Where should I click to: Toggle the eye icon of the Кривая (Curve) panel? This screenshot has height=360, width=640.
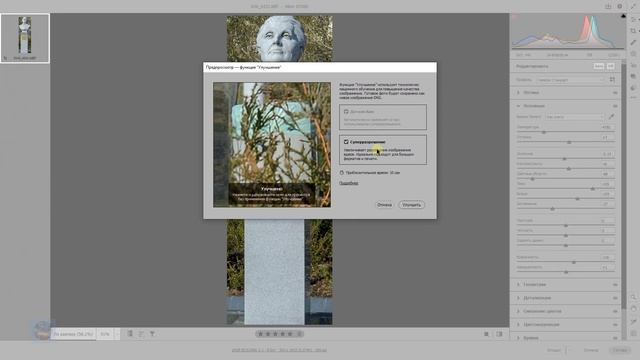615,338
